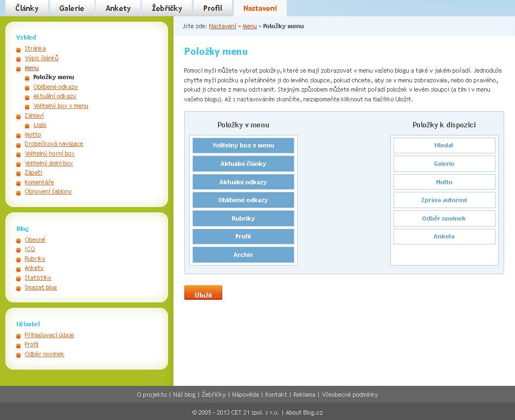Open Volitelný dolní box link
515x420 pixels.
pyautogui.click(x=49, y=163)
